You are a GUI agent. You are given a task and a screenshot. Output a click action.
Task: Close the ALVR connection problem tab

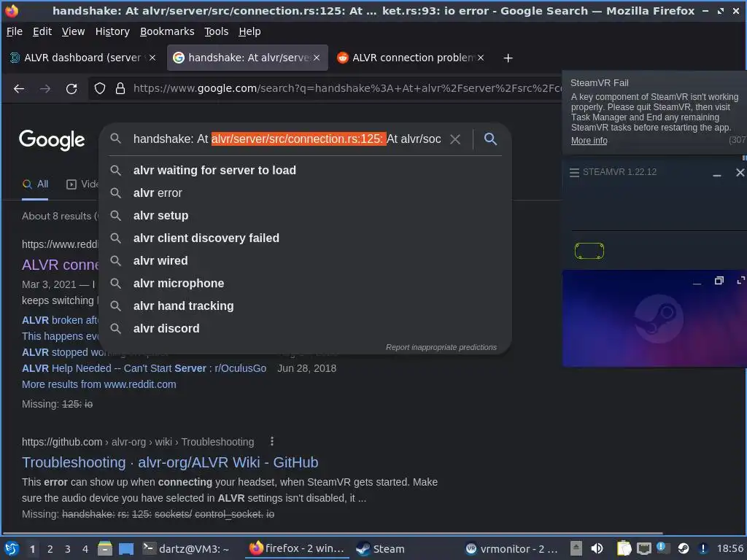[481, 58]
